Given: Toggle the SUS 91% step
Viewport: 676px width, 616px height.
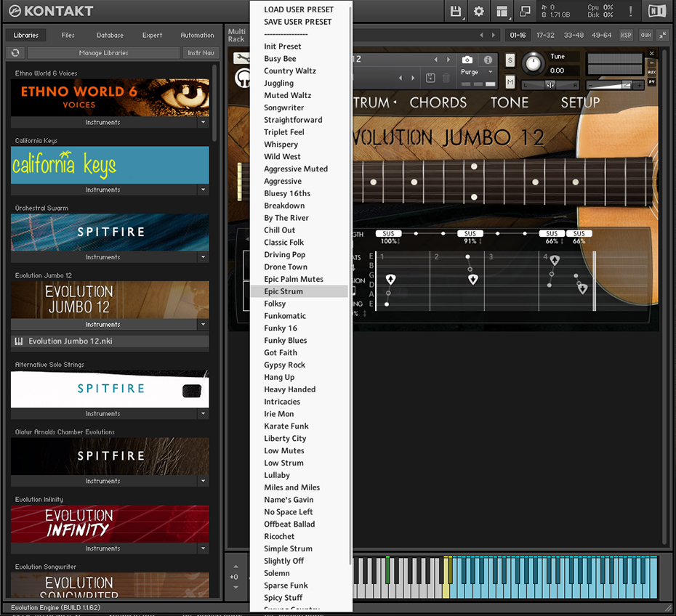Looking at the screenshot, I should [x=470, y=233].
